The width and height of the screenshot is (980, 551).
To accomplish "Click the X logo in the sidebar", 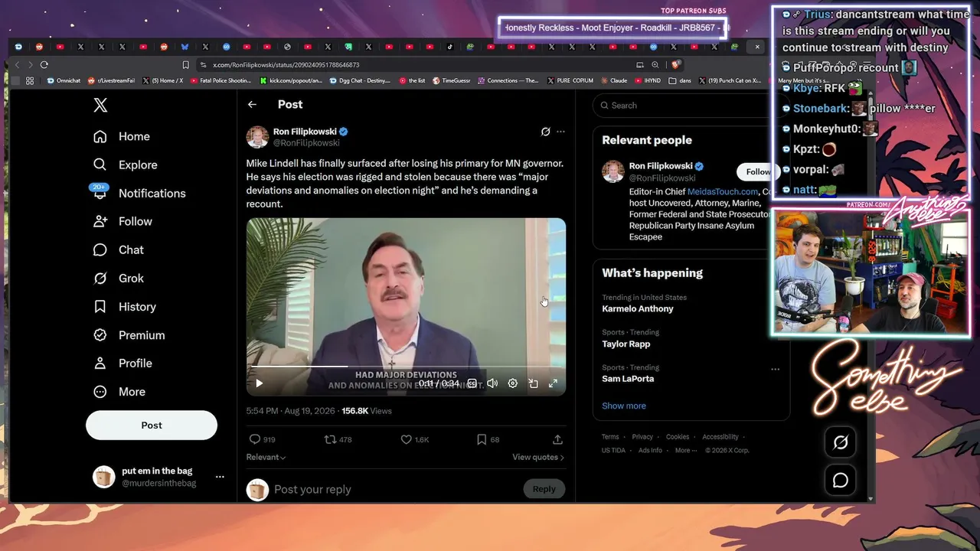I will point(100,106).
